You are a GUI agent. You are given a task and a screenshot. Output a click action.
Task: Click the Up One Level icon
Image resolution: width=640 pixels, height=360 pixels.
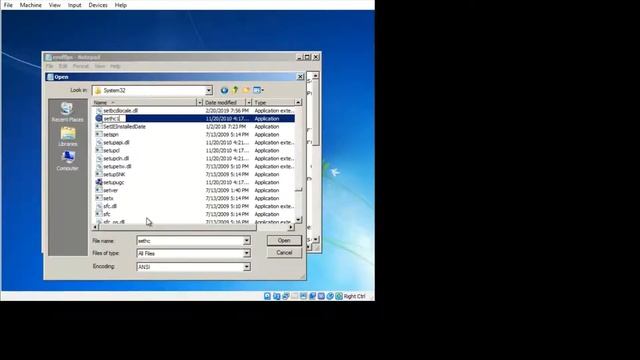(235, 90)
